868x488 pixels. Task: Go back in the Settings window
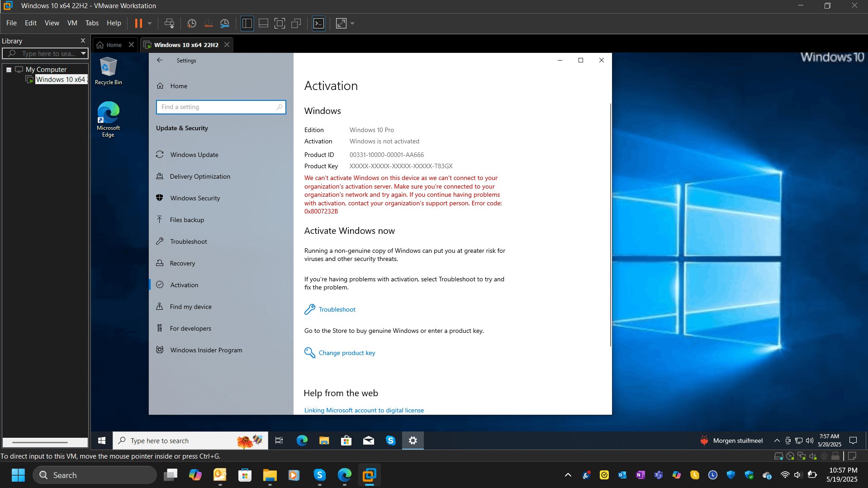[x=160, y=60]
